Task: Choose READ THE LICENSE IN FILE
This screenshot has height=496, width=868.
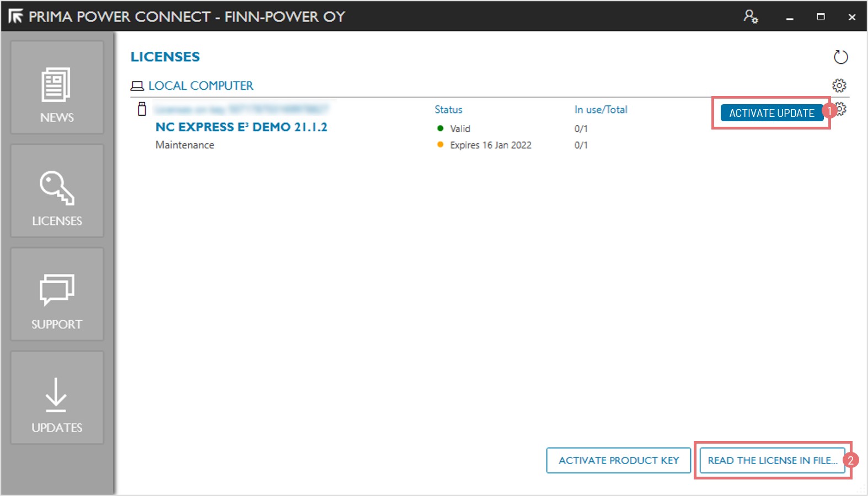Action: 772,460
